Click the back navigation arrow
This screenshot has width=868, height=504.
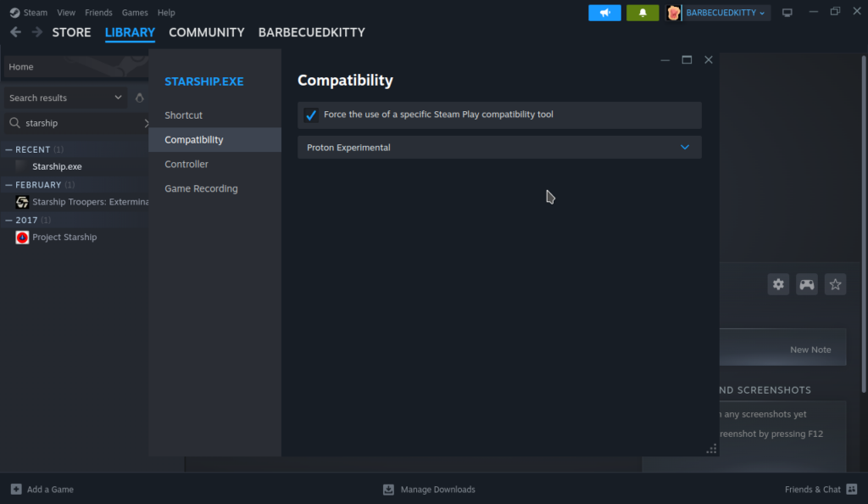click(x=15, y=32)
